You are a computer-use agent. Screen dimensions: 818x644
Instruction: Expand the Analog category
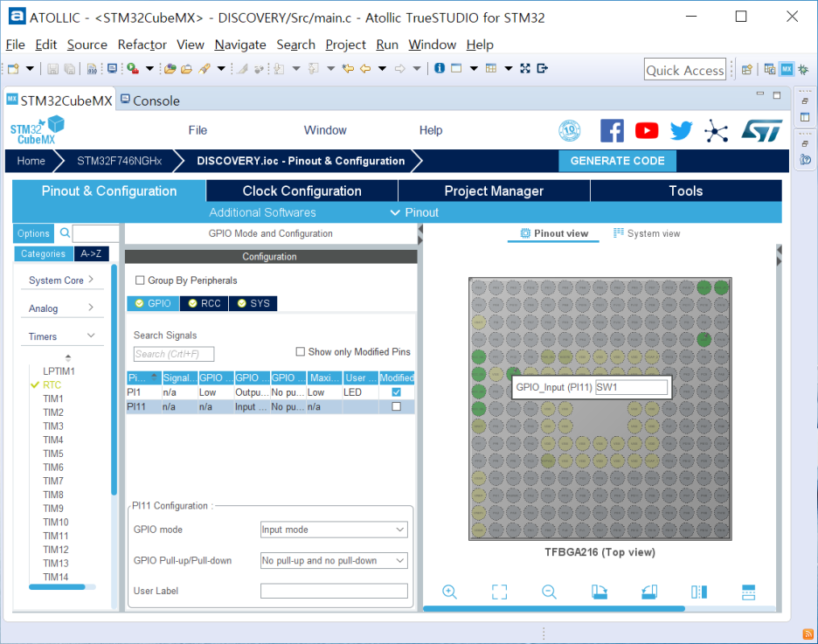[x=62, y=308]
